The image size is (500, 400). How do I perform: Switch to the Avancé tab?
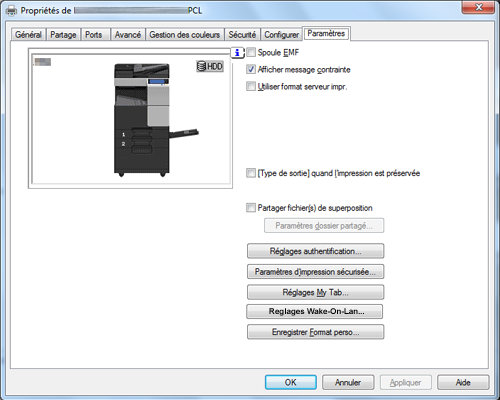tap(128, 35)
